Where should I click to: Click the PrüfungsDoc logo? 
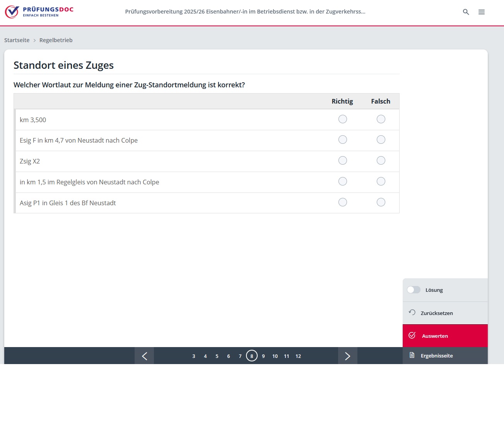coord(39,12)
